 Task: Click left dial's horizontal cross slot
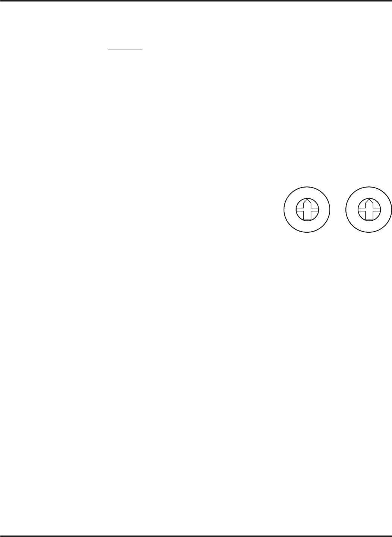[307, 210]
